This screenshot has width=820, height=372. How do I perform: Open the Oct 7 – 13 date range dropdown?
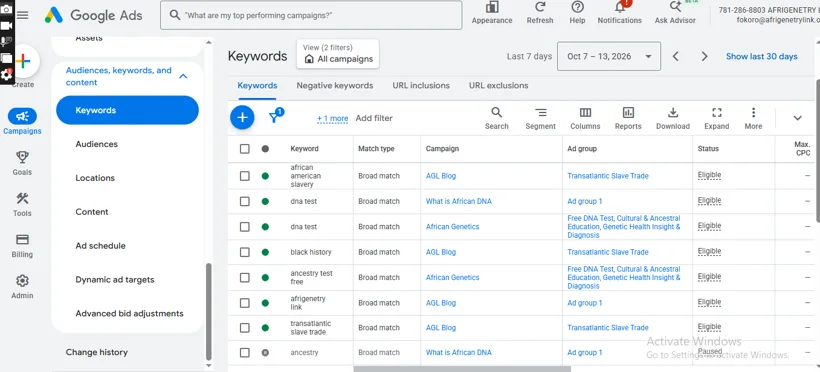[x=609, y=57]
